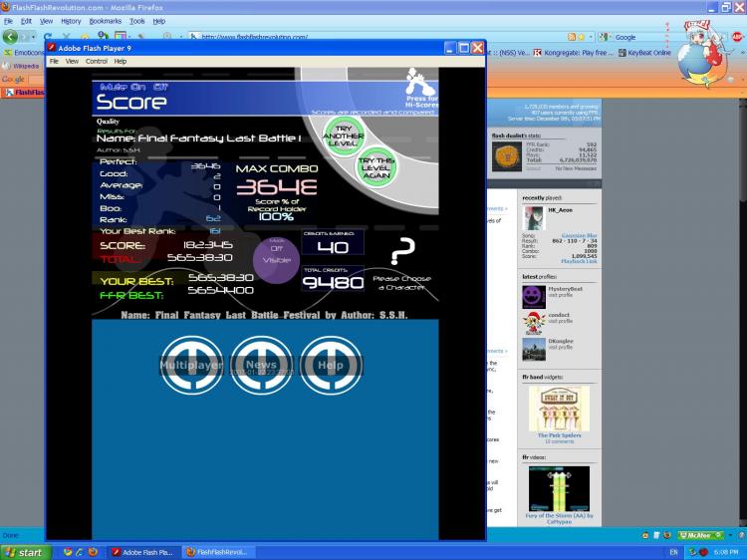The width and height of the screenshot is (747, 560).
Task: Select the FlashFlashRevolution browser tab
Action: click(x=24, y=92)
